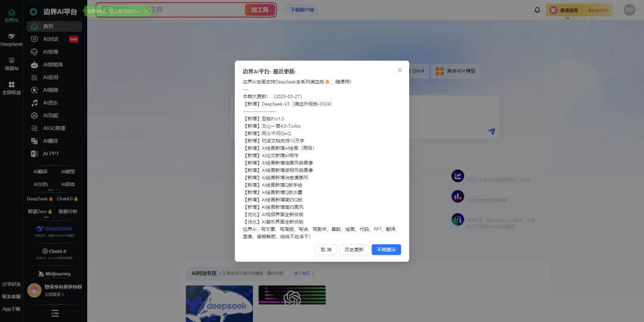This screenshot has width=644, height=322.
Task: Click the AI PPT icon
Action: tap(35, 153)
